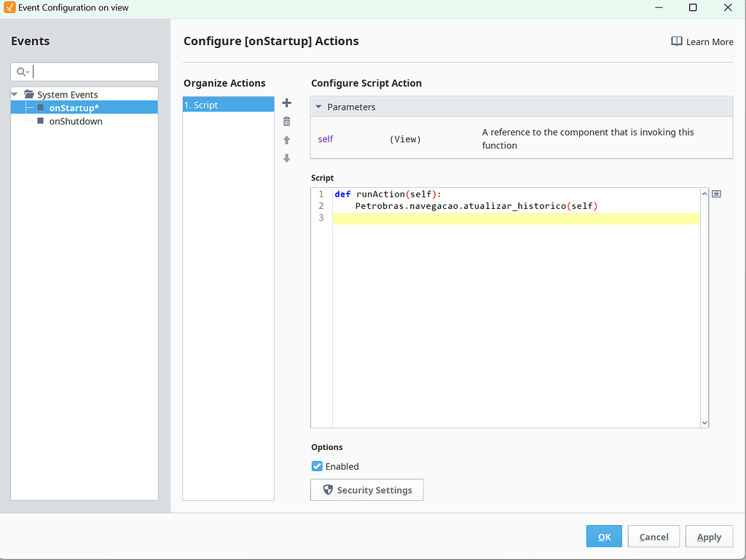The width and height of the screenshot is (746, 560).
Task: Confirm changes with the OK button
Action: [x=604, y=536]
